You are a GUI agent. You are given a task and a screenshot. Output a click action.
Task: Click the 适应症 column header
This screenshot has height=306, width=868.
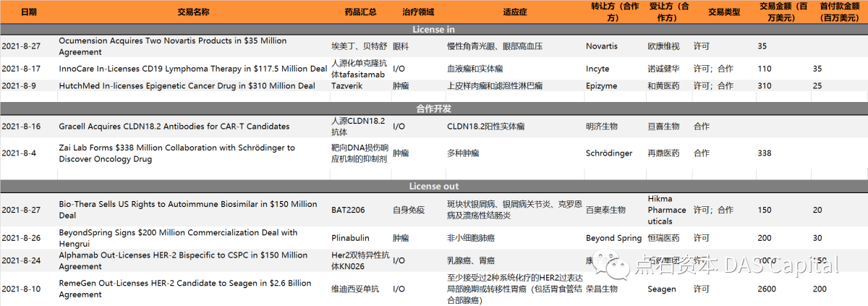pyautogui.click(x=514, y=12)
